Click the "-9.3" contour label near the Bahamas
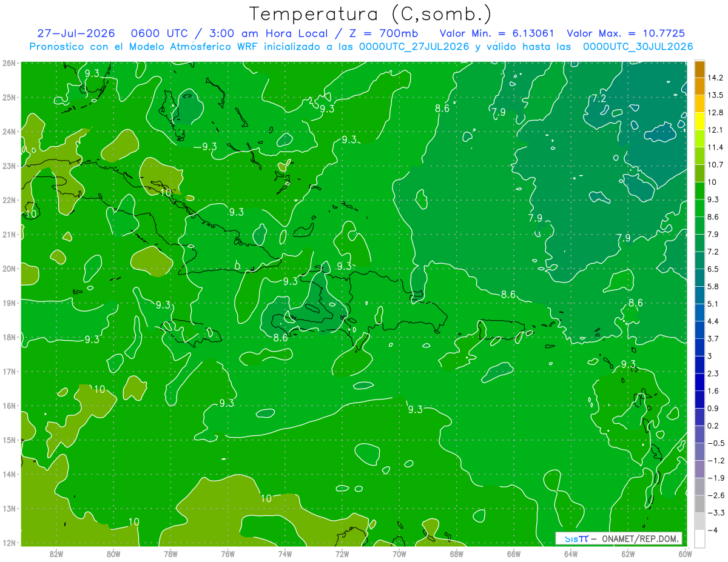The height and width of the screenshot is (562, 728). click(205, 147)
